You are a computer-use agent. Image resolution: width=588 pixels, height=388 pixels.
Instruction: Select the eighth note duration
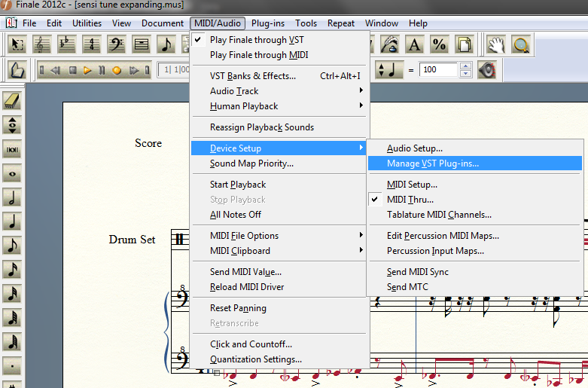point(12,246)
